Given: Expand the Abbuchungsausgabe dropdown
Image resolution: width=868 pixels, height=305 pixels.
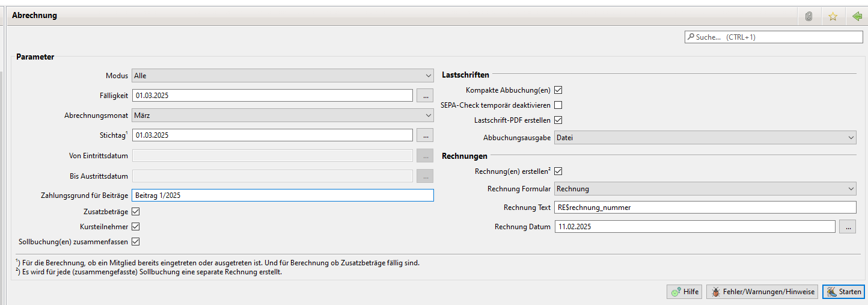Looking at the screenshot, I should 704,138.
